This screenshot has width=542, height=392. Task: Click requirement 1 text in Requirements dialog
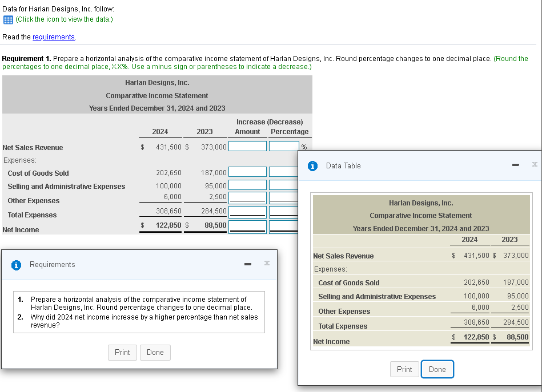[x=142, y=304]
